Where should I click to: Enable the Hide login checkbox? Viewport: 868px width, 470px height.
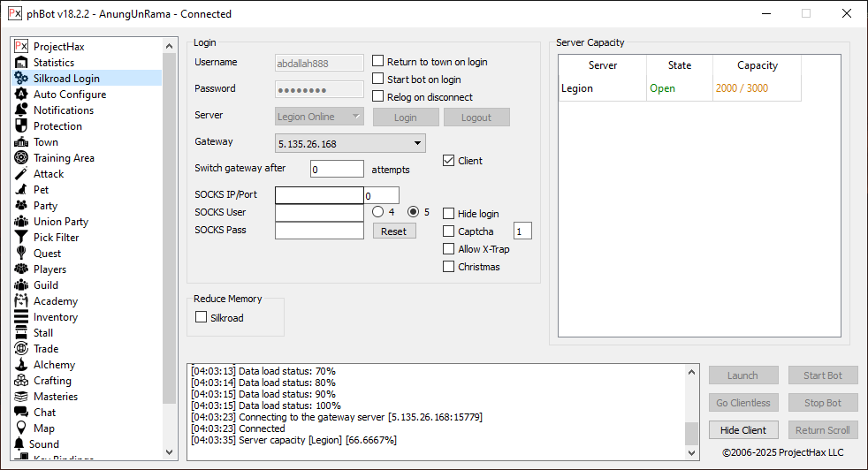tap(449, 214)
